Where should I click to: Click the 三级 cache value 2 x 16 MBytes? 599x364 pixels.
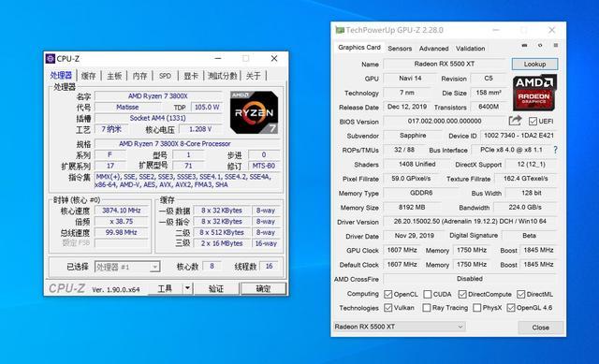point(222,243)
